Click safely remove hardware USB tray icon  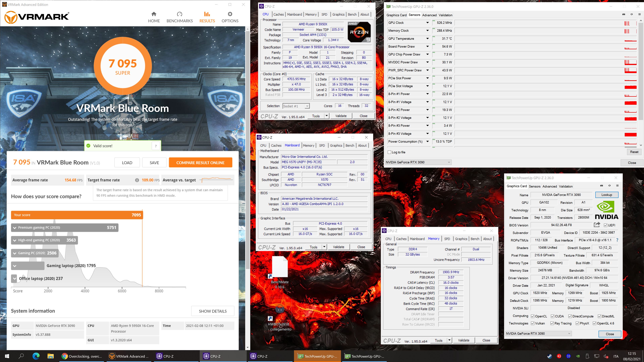pos(587,356)
